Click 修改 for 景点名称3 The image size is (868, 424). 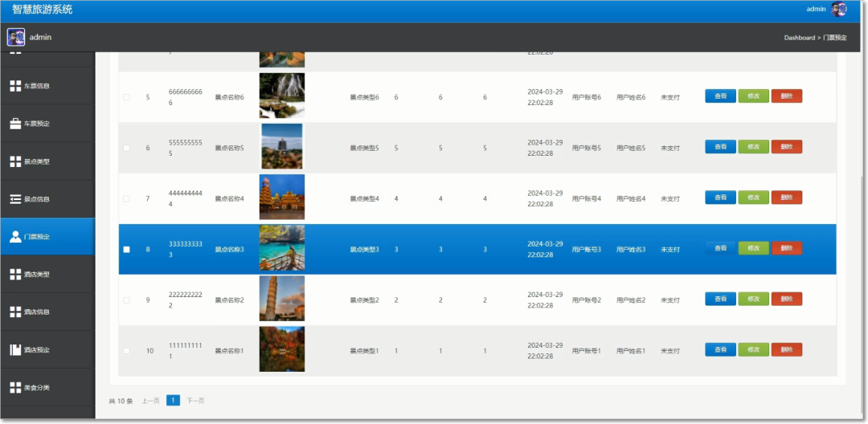(753, 248)
